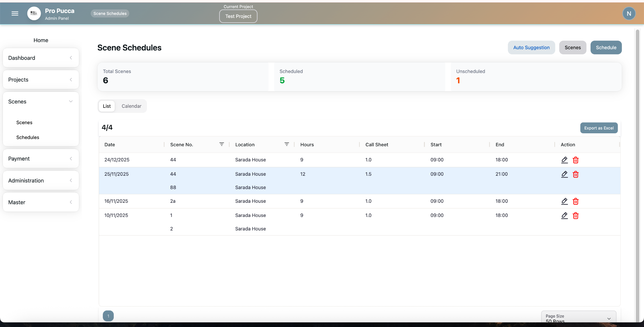Collapse the Scenes sidebar section

click(x=41, y=102)
